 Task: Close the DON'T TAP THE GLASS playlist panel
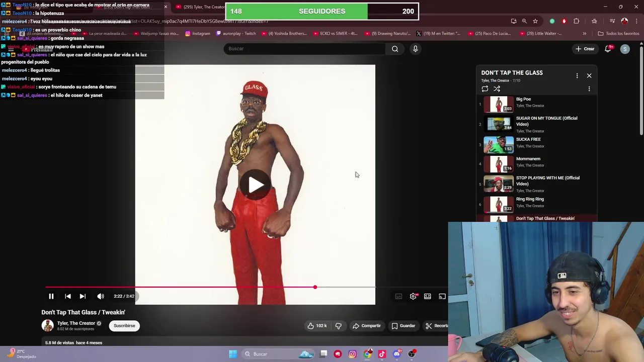pyautogui.click(x=589, y=76)
